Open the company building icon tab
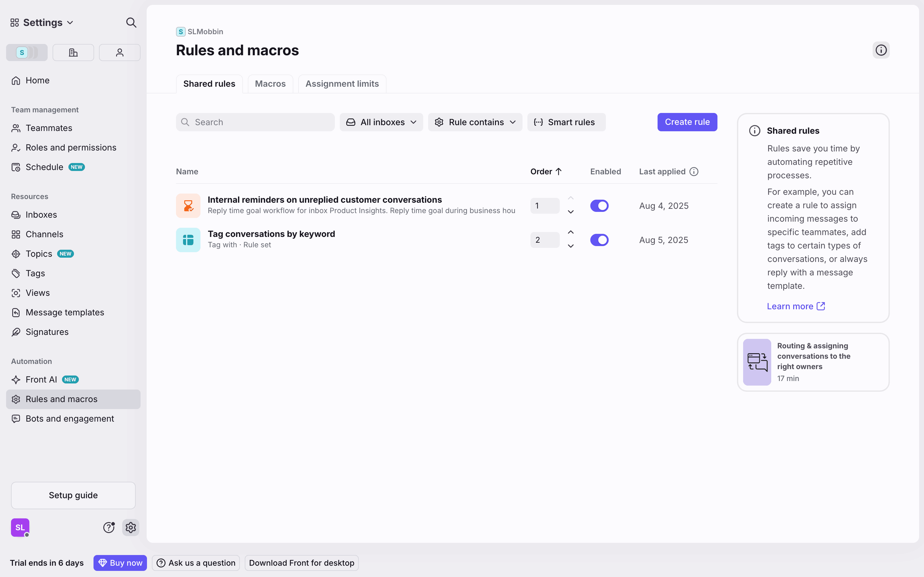 [73, 52]
